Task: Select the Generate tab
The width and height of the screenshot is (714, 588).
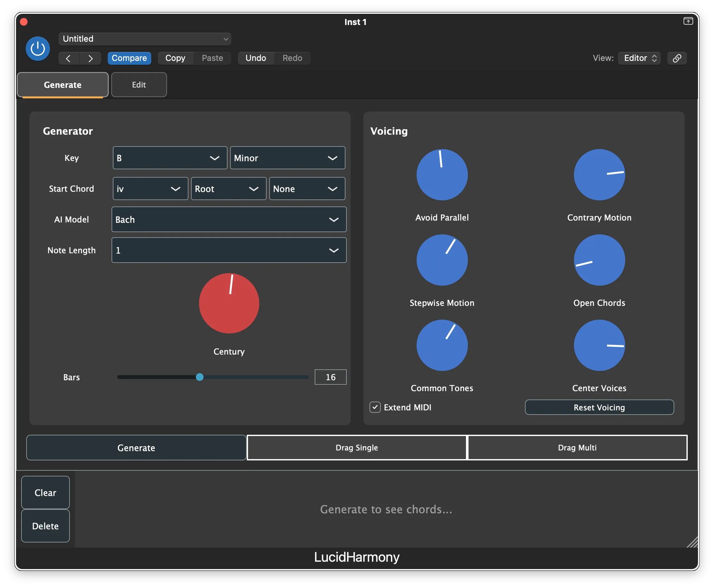Action: (x=62, y=85)
